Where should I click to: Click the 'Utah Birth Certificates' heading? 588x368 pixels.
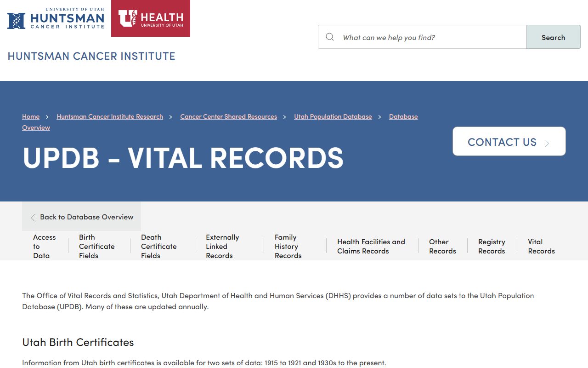click(x=78, y=342)
